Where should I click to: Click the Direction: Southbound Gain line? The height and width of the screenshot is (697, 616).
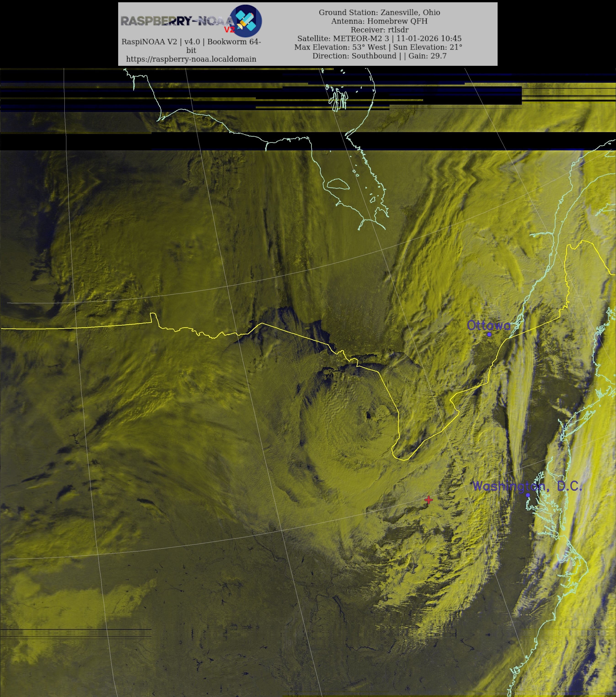pyautogui.click(x=379, y=56)
